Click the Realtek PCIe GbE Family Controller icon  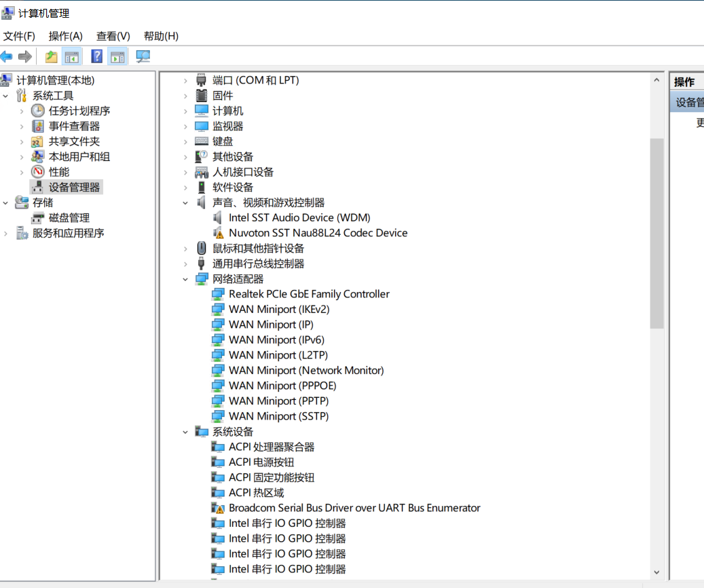pos(218,294)
